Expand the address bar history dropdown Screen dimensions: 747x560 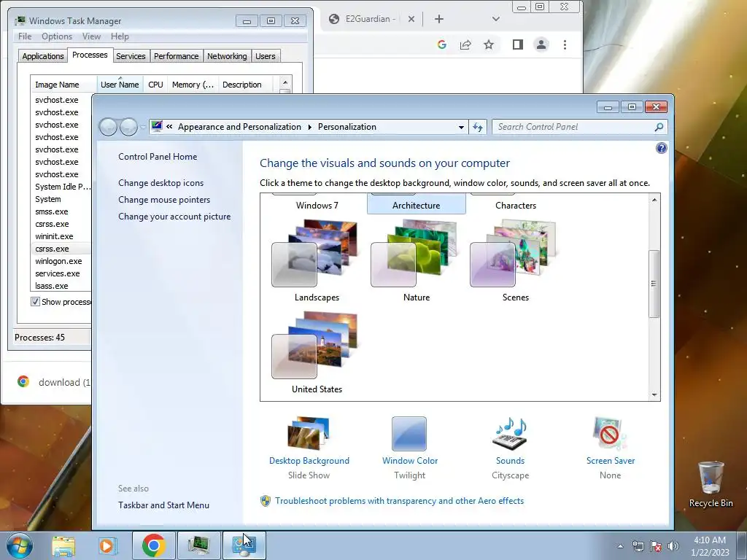coord(461,127)
